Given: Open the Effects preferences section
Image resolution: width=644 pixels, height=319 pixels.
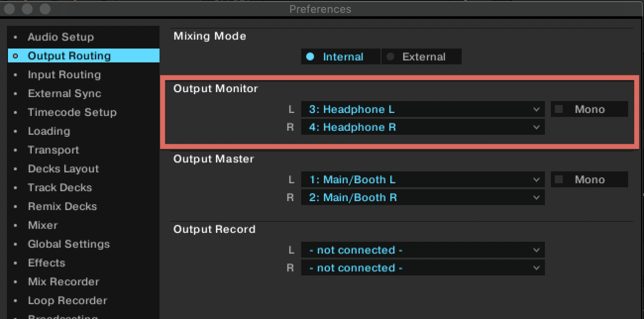Looking at the screenshot, I should coord(47,263).
